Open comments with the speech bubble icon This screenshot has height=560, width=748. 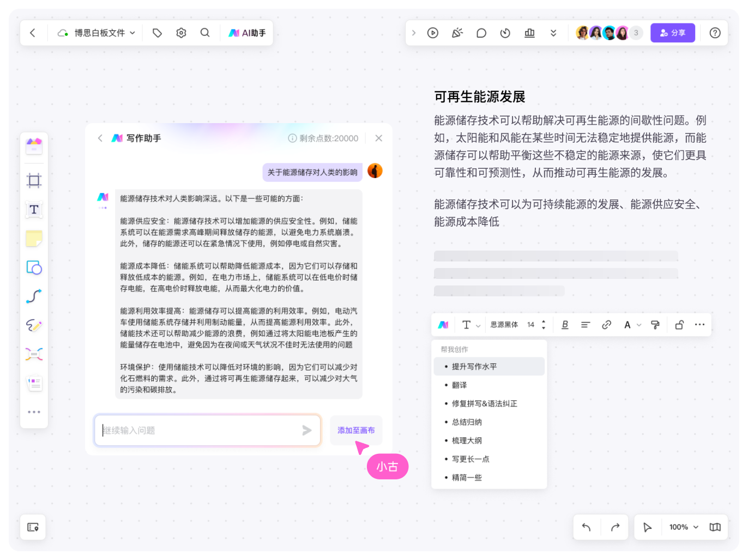(x=481, y=33)
